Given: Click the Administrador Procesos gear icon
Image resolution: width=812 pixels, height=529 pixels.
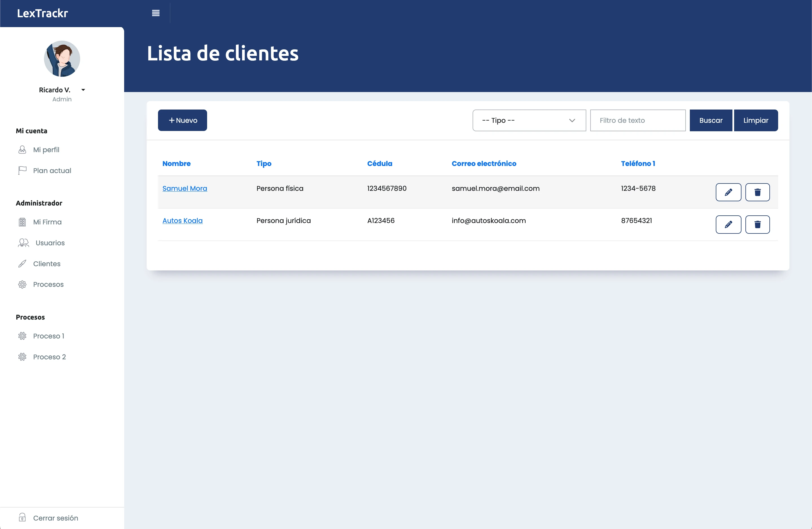Looking at the screenshot, I should [x=22, y=285].
